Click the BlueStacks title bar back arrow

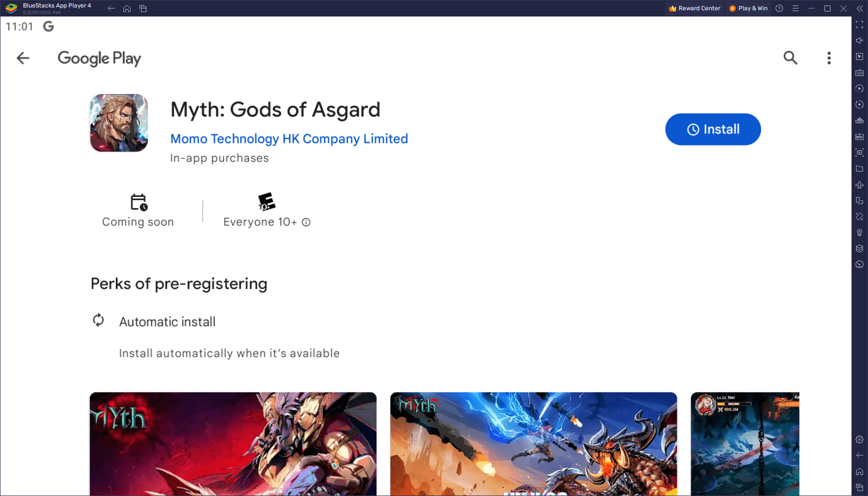pyautogui.click(x=111, y=8)
